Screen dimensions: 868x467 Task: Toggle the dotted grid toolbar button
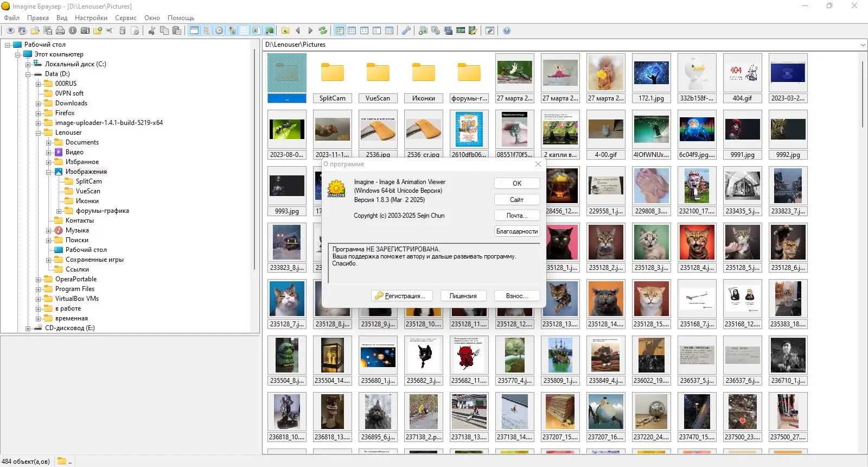coord(244,31)
